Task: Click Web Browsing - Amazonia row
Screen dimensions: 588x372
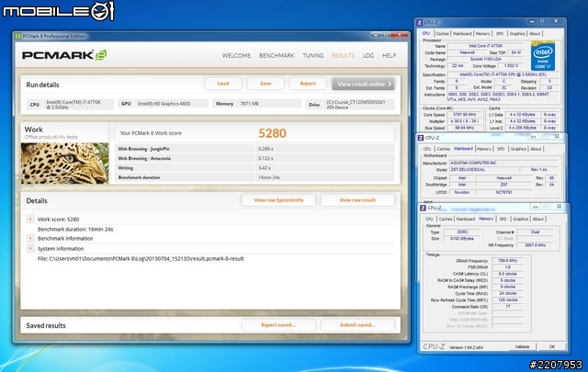Action: tap(254, 158)
